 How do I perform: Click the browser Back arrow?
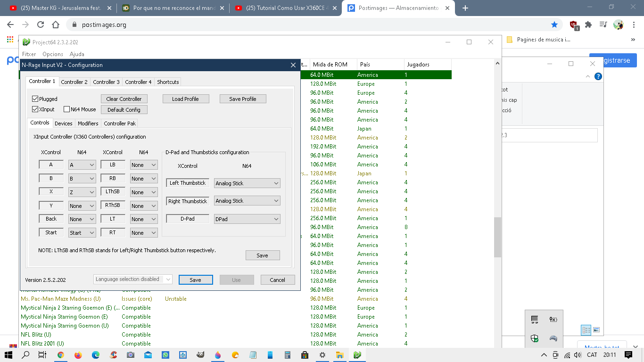(x=10, y=25)
